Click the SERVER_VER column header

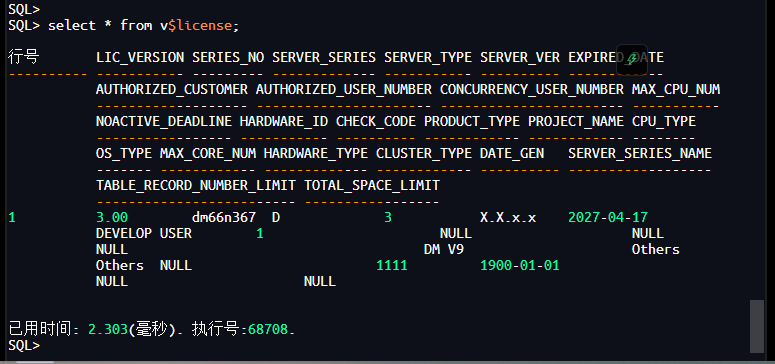click(520, 58)
